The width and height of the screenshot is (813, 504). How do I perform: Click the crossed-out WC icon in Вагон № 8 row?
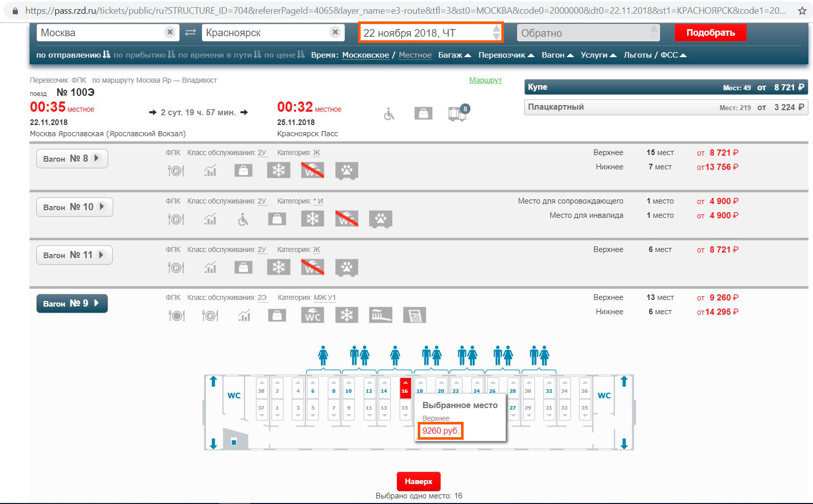coord(313,170)
